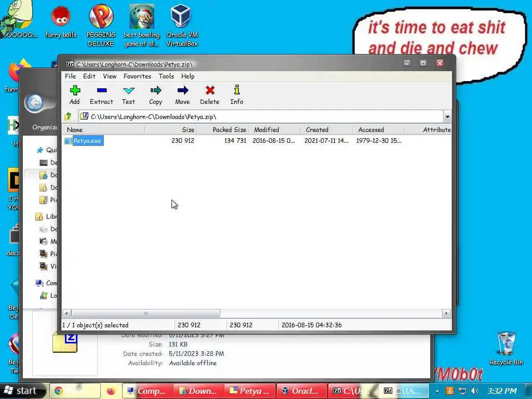Image resolution: width=532 pixels, height=399 pixels.
Task: Open the Favorites menu
Action: pos(137,76)
